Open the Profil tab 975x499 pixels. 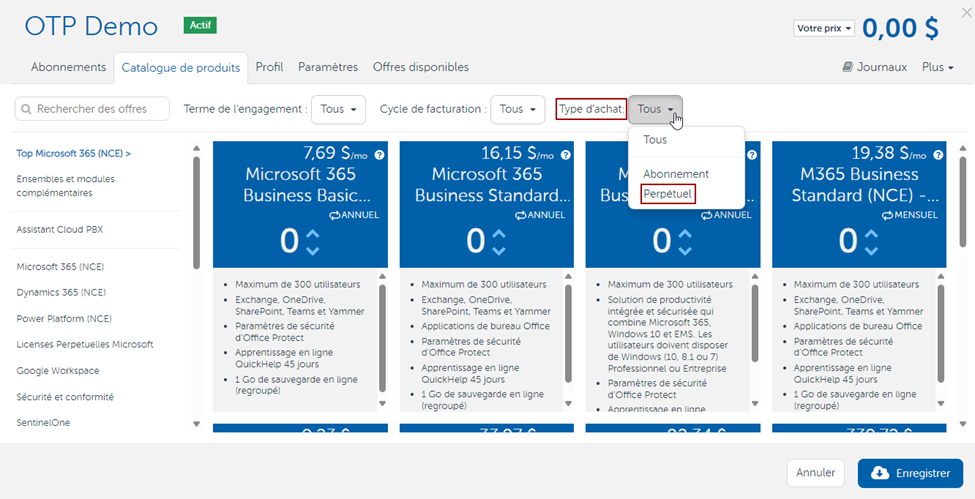click(x=269, y=67)
